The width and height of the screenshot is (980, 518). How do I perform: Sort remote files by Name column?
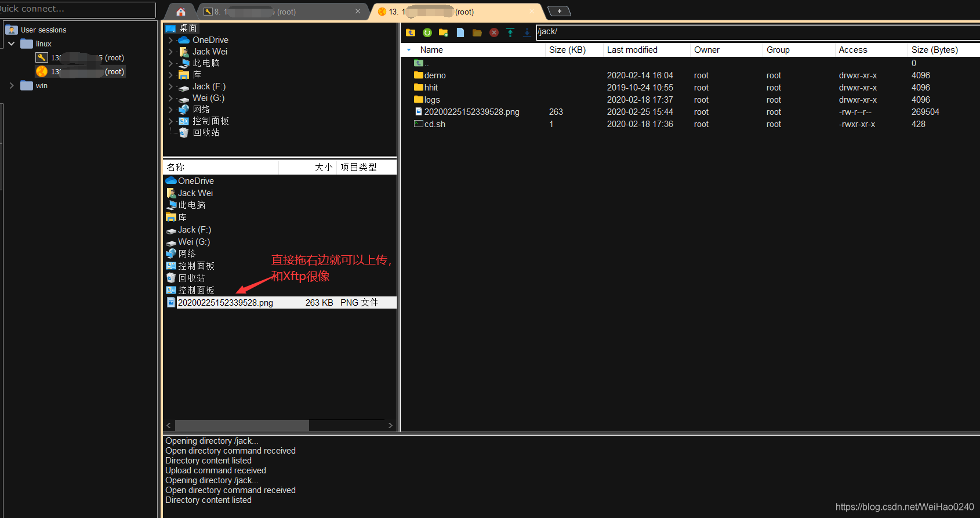coord(473,50)
